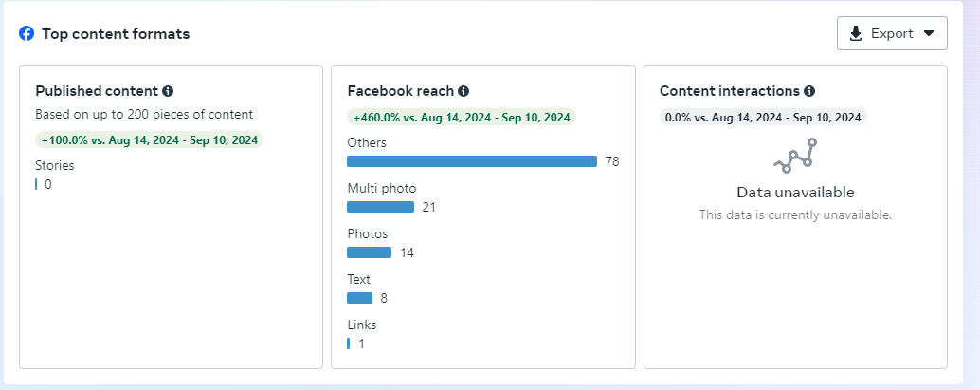Click the Export button label

(x=891, y=34)
